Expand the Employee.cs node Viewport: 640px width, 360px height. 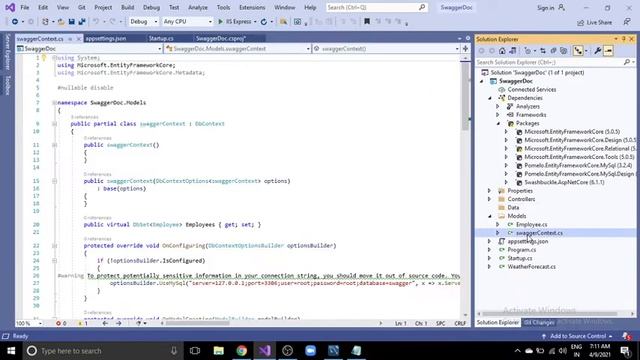[498, 224]
